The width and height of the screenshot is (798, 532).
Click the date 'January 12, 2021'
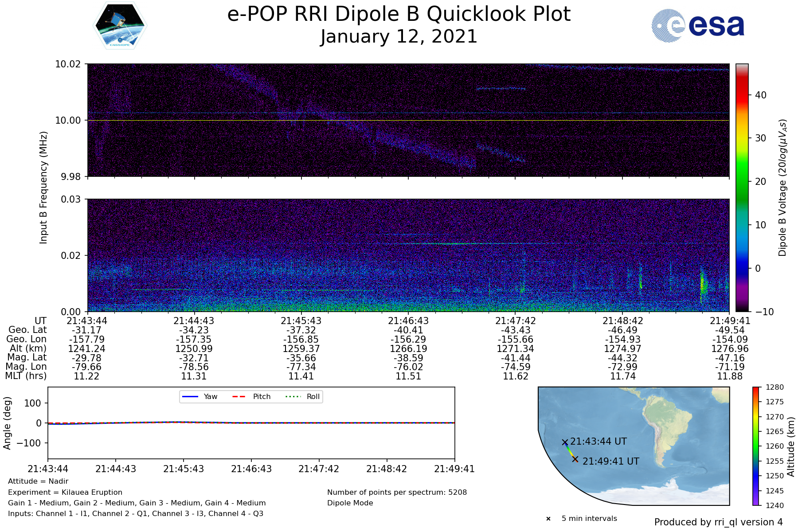pos(399,36)
